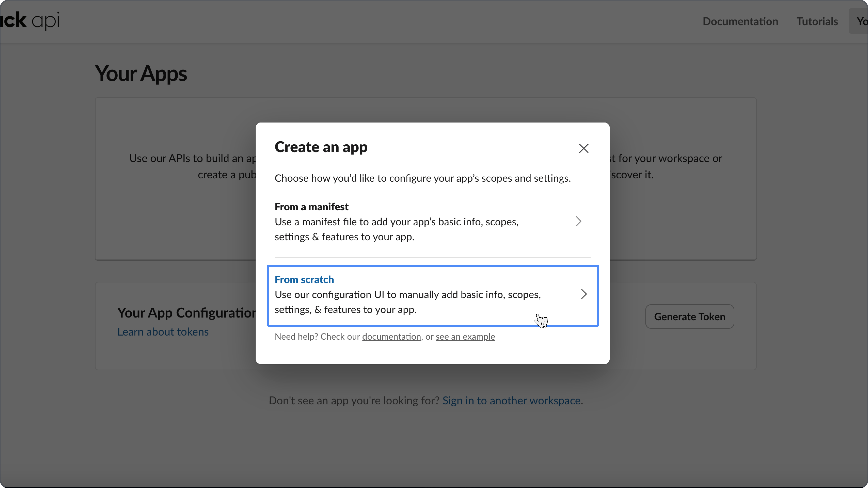This screenshot has height=488, width=868.
Task: Click the chevron beside From a manifest
Action: point(578,221)
